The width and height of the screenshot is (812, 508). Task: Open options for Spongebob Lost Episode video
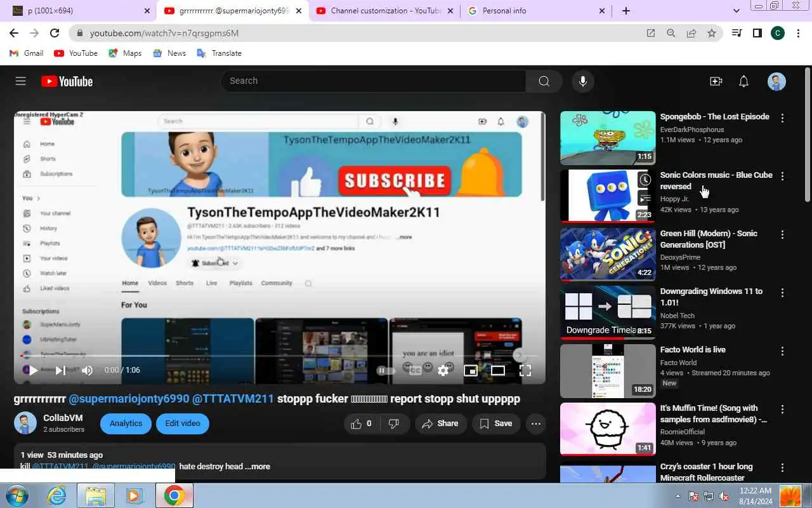(x=782, y=118)
